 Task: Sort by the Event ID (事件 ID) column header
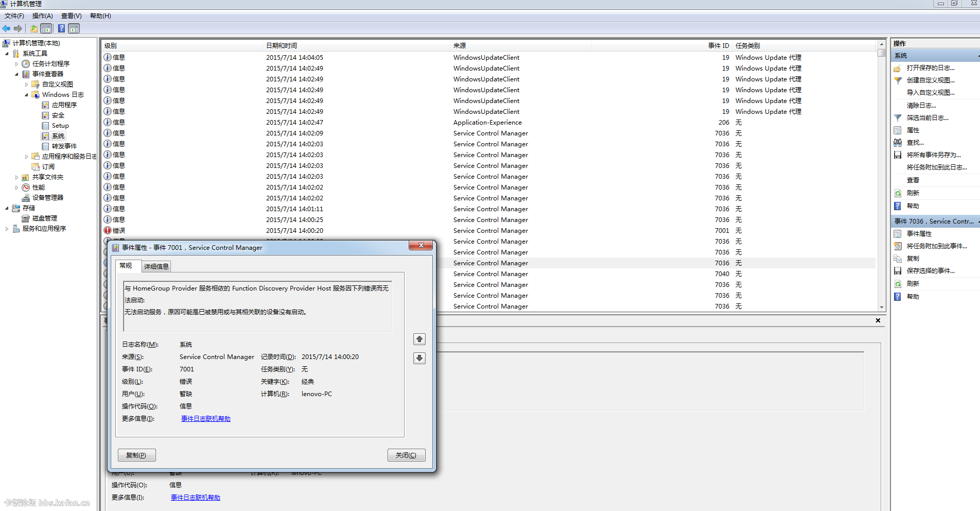(x=661, y=45)
